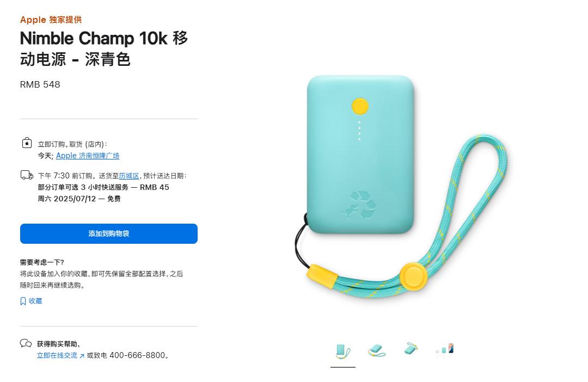Select first thumbnail of power bank front
The height and width of the screenshot is (382, 588).
(x=343, y=351)
